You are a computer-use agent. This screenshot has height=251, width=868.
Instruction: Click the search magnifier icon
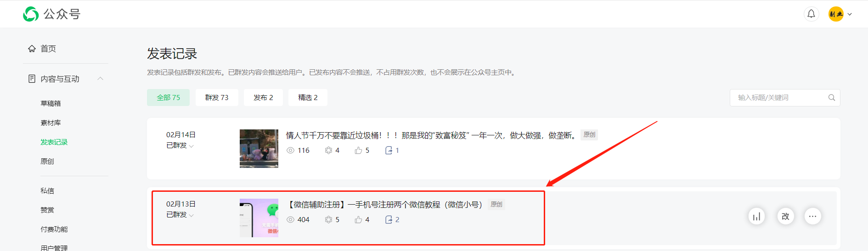(x=831, y=98)
